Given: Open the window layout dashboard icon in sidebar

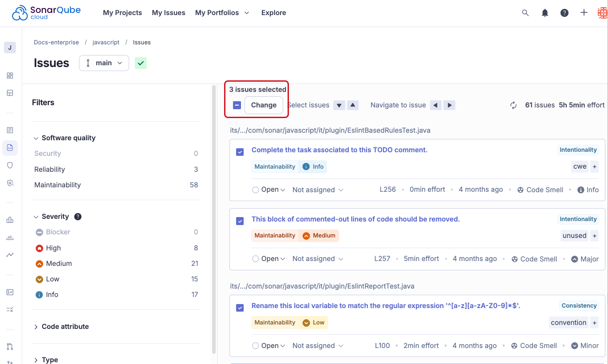Looking at the screenshot, I should point(10,93).
